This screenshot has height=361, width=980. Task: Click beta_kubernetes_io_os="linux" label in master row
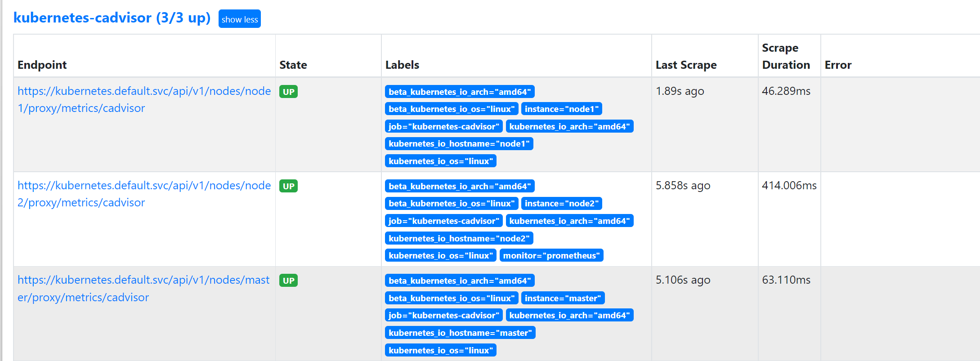click(x=452, y=298)
